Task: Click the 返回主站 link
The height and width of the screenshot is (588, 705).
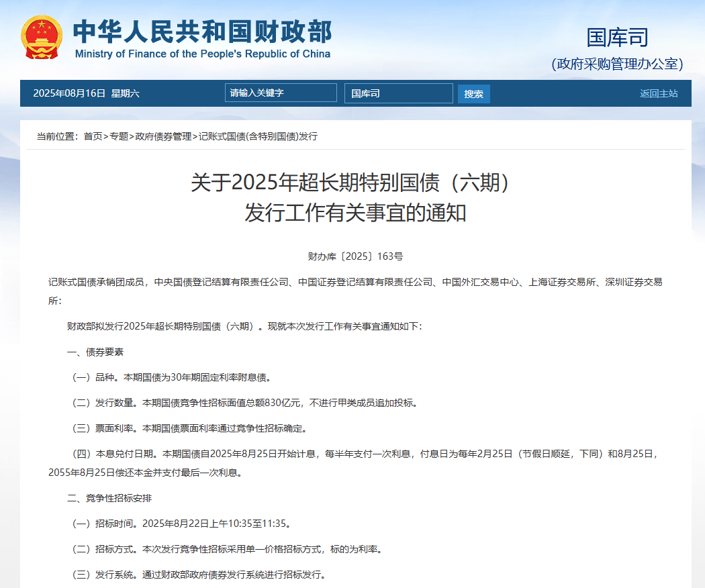Action: point(659,93)
